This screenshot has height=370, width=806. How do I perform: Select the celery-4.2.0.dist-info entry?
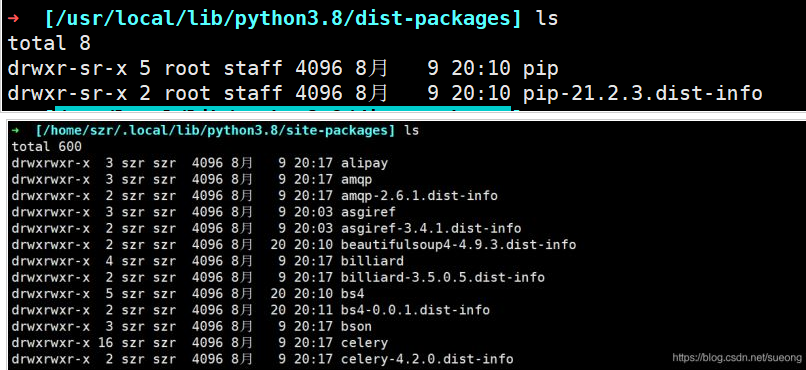(x=427, y=359)
